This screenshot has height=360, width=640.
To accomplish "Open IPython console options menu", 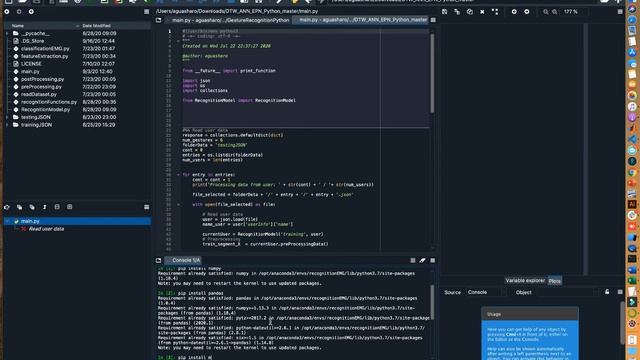I will pos(433,260).
